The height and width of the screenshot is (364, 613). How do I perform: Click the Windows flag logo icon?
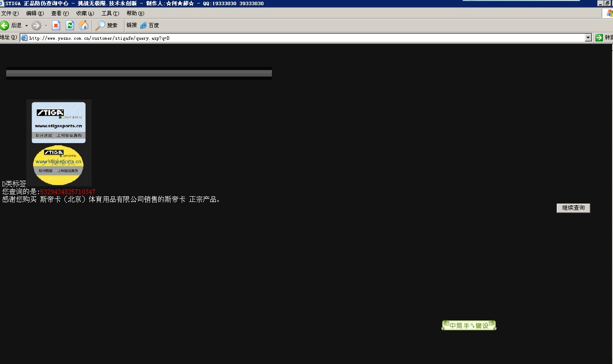[609, 13]
